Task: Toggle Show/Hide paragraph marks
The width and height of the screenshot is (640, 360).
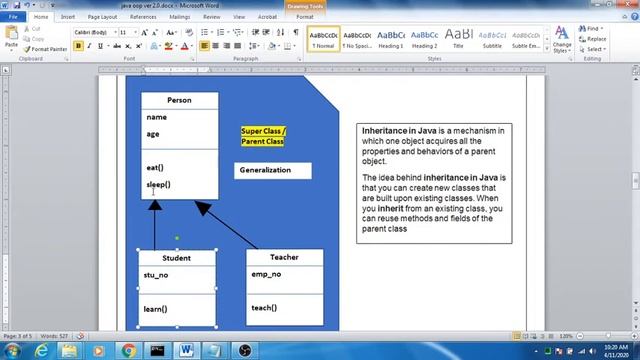Action: click(296, 32)
